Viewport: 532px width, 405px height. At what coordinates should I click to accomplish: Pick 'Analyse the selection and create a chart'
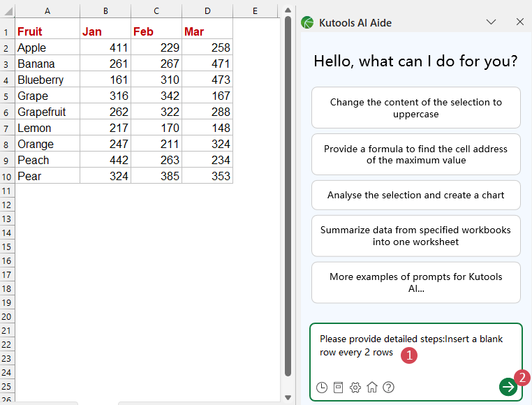(x=415, y=196)
